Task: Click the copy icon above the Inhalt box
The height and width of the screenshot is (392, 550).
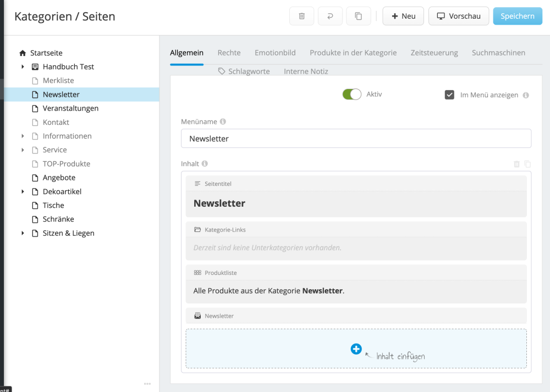Action: click(527, 164)
